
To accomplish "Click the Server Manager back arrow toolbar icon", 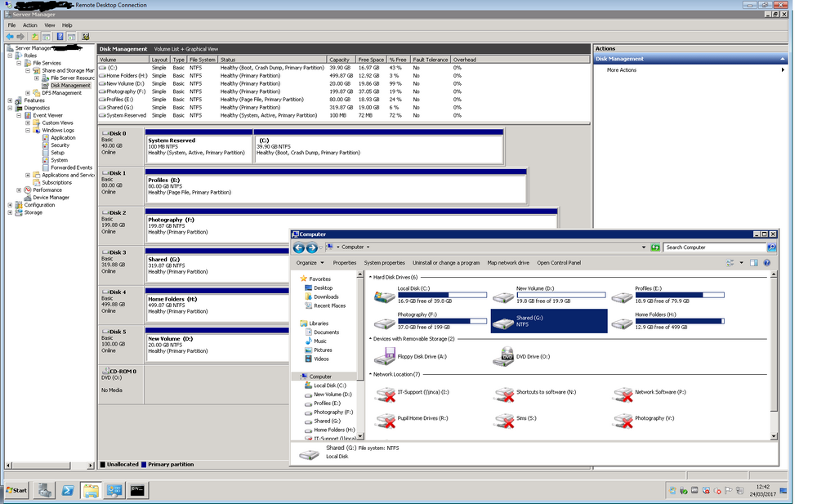I will pyautogui.click(x=10, y=37).
